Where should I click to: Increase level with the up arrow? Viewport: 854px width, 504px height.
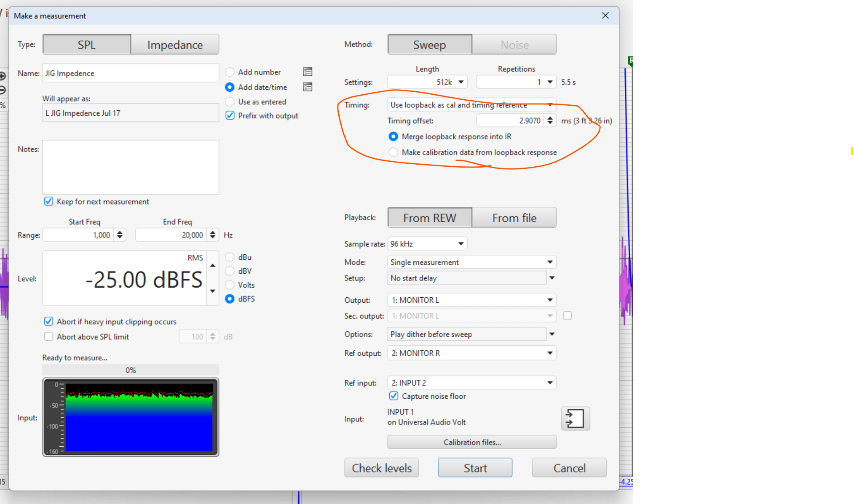coord(213,265)
